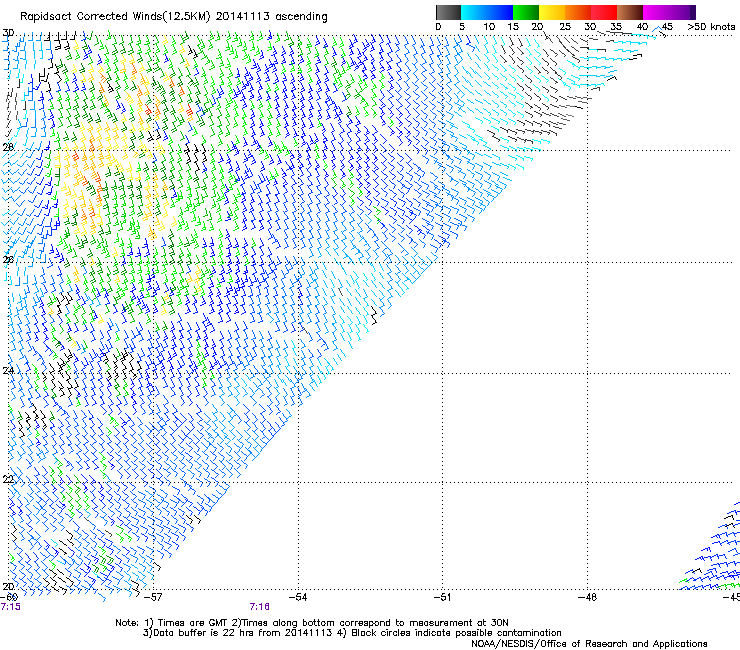Viewport: 740px width, 650px height.
Task: Click the dark purple 45-50 knots swatch
Action: (682, 12)
